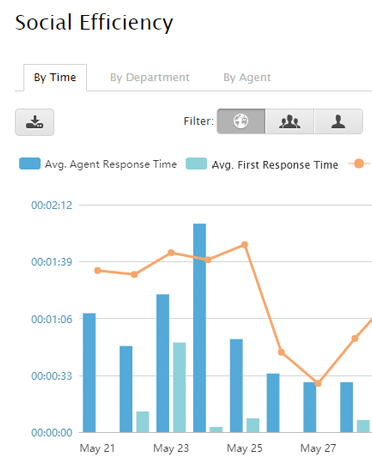
Task: Click the orange line's highest data point
Action: point(245,245)
